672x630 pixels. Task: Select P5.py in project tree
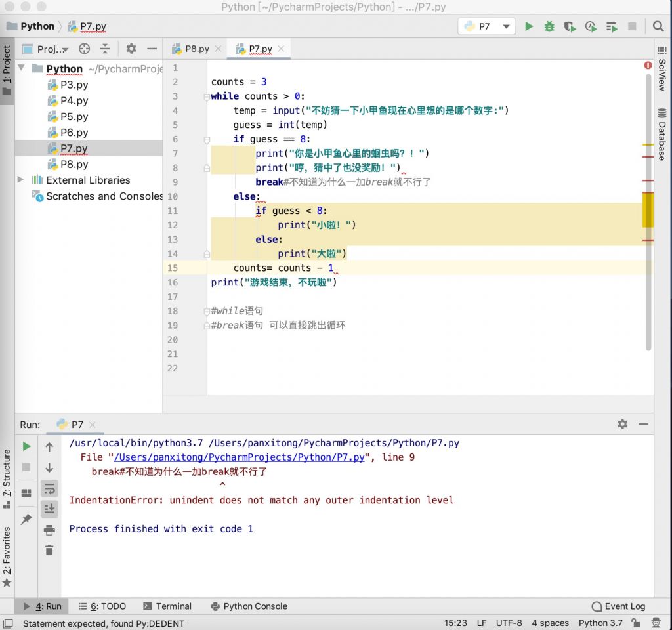click(x=74, y=117)
